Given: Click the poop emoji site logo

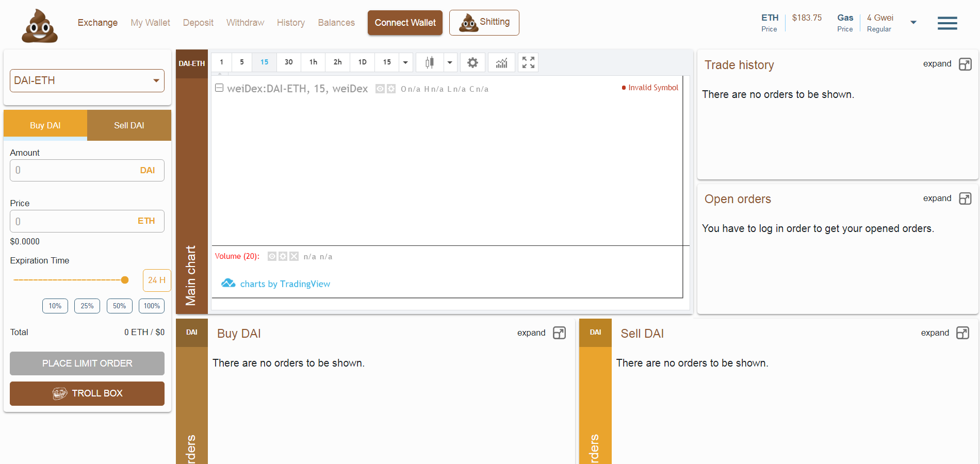Looking at the screenshot, I should pos(40,25).
